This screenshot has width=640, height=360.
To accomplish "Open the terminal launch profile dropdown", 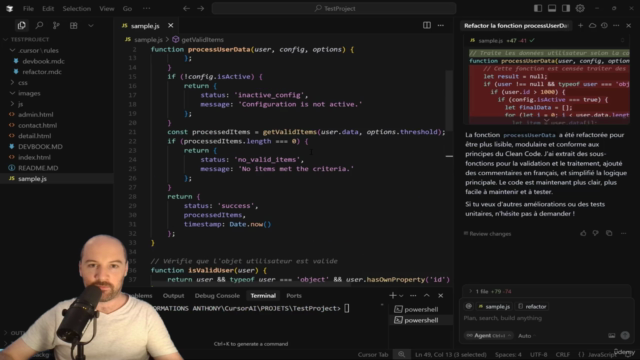I will tap(401, 296).
